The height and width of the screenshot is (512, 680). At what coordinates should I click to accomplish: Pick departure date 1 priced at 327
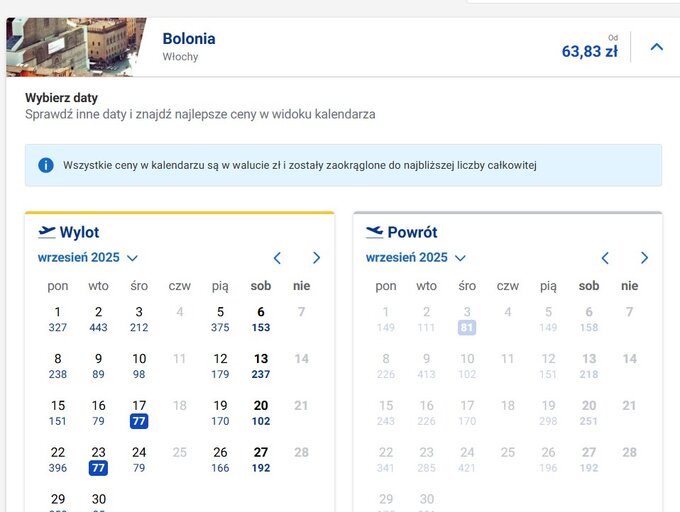click(58, 319)
